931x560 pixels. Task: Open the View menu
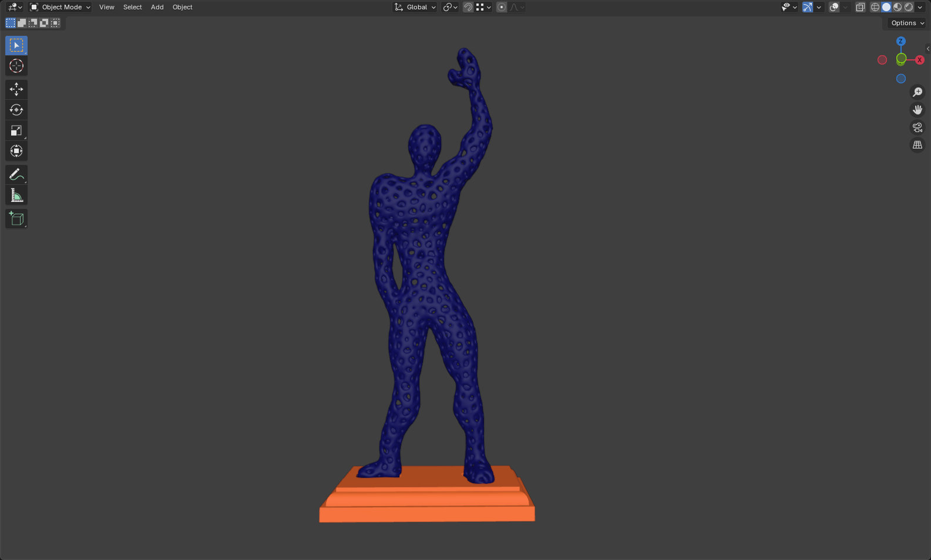(x=106, y=7)
